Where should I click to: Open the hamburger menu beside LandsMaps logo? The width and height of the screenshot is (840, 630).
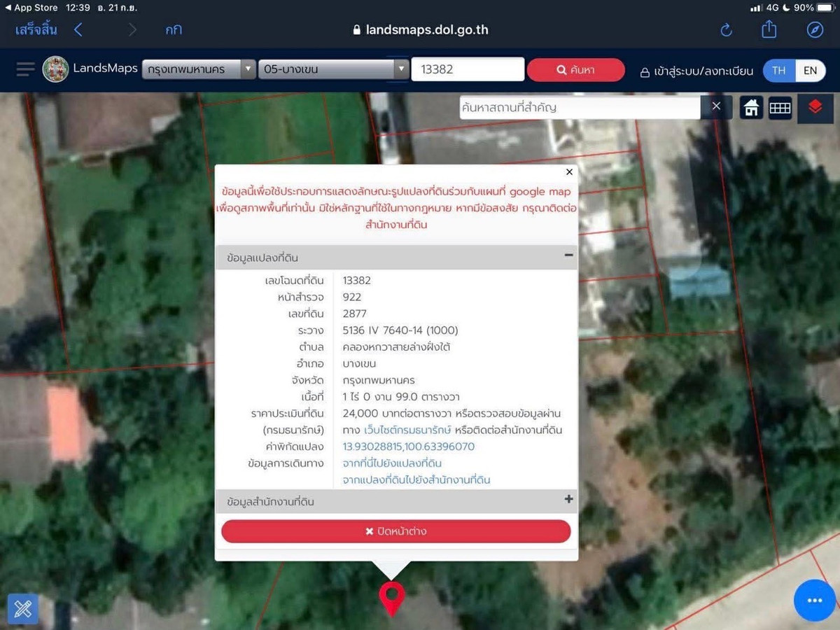[x=25, y=69]
